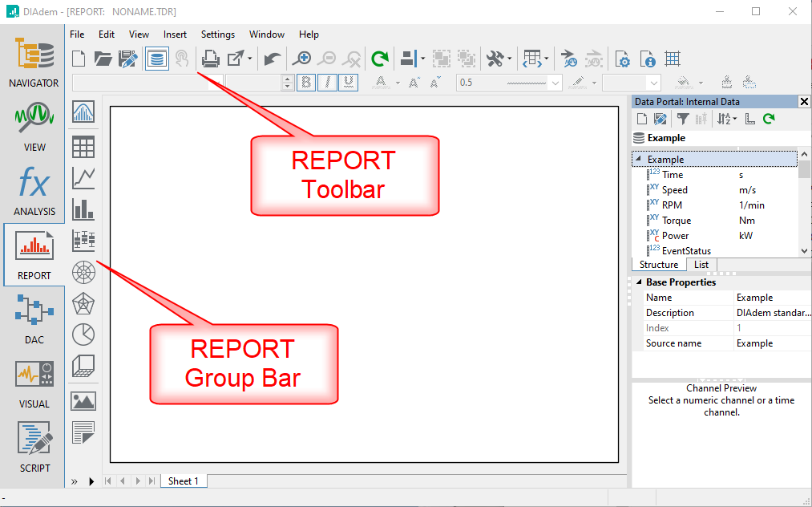Switch to the List tab

click(x=701, y=265)
